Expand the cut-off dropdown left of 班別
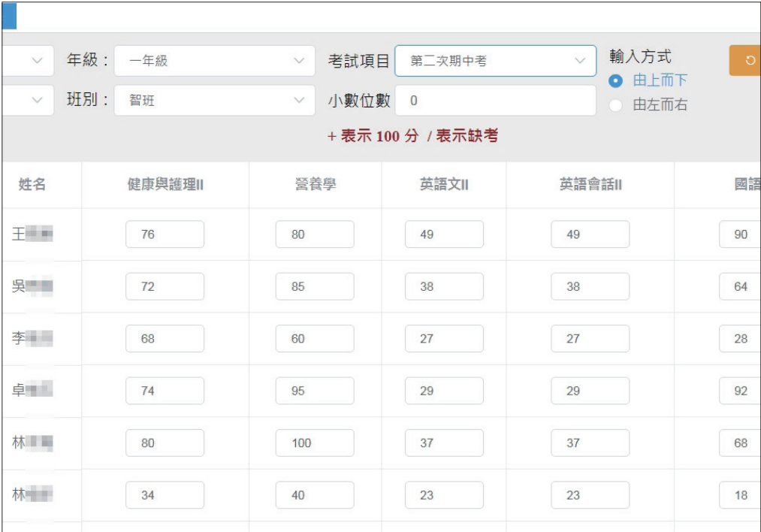The image size is (761, 532). pos(28,101)
